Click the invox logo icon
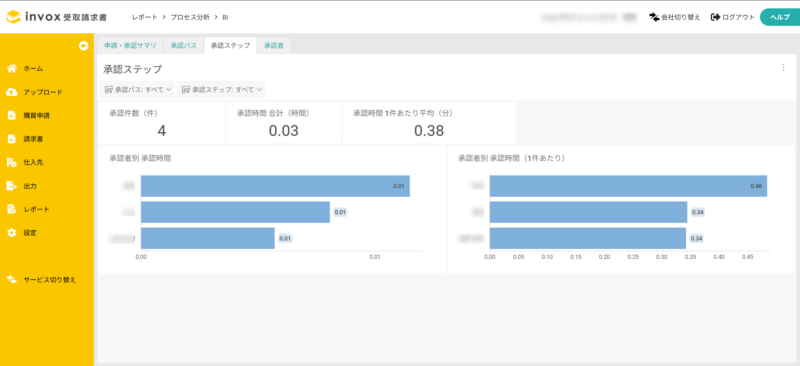The image size is (800, 366). [x=14, y=17]
